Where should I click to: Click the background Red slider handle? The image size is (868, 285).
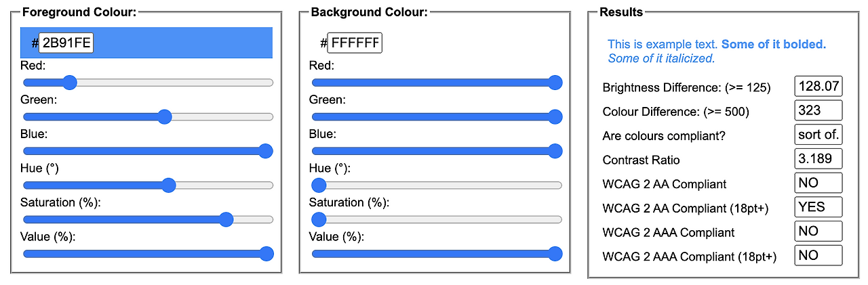pyautogui.click(x=555, y=83)
